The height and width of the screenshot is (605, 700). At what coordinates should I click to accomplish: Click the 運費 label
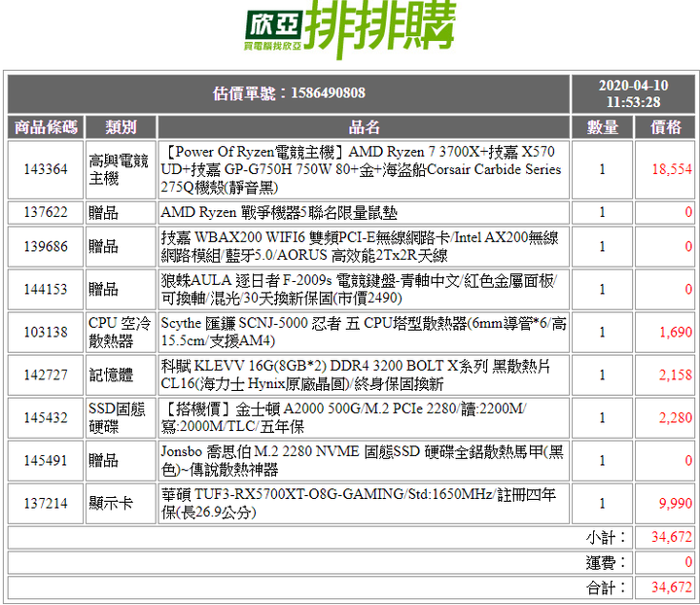coord(607,562)
